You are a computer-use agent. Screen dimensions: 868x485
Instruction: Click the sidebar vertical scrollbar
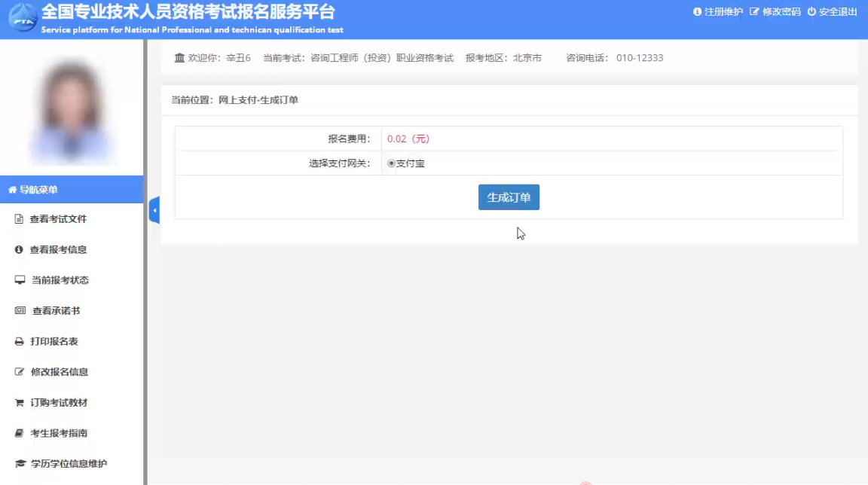145,301
